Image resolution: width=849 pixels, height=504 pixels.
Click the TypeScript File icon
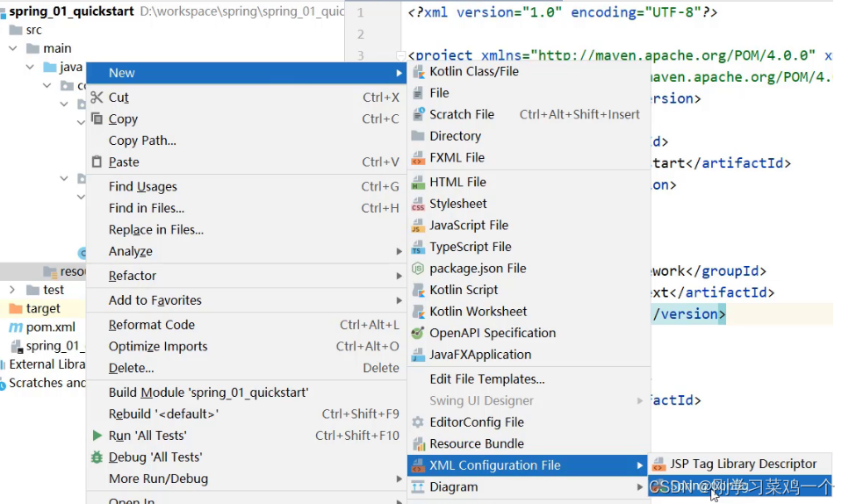click(418, 248)
